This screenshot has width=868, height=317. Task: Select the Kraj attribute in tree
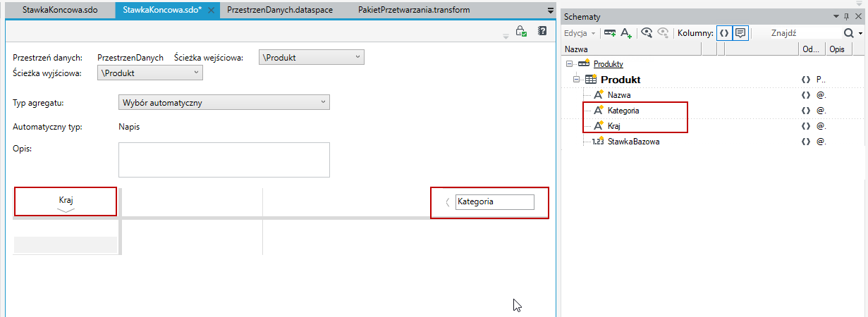coord(614,126)
